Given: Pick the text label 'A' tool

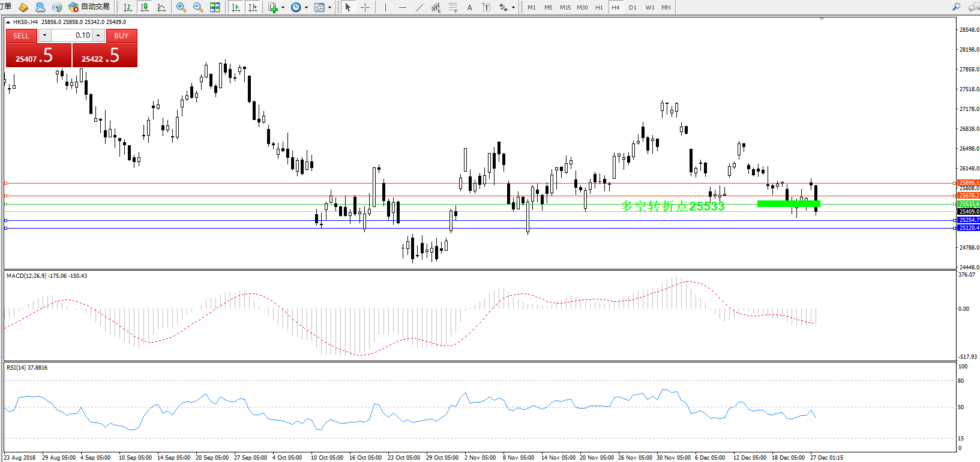Looking at the screenshot, I should pos(469,7).
